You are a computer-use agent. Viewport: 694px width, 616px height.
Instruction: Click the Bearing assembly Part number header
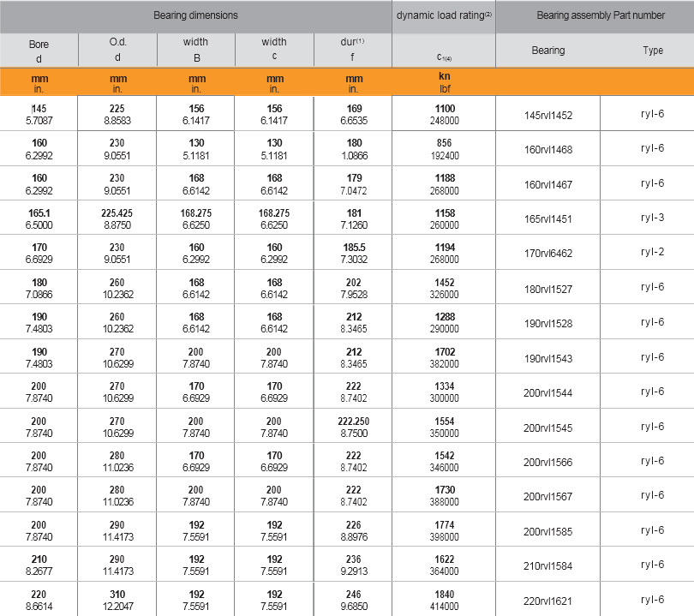point(600,15)
